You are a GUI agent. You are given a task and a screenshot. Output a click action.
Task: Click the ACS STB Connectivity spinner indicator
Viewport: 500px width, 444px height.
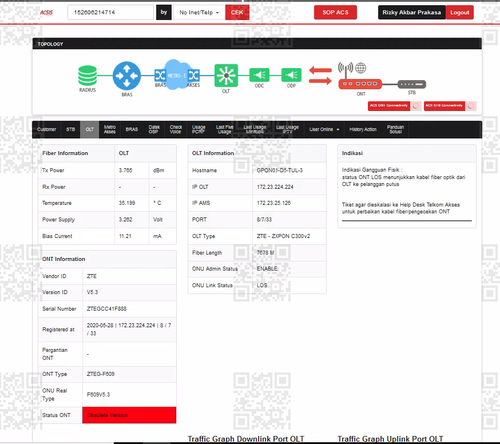point(471,106)
